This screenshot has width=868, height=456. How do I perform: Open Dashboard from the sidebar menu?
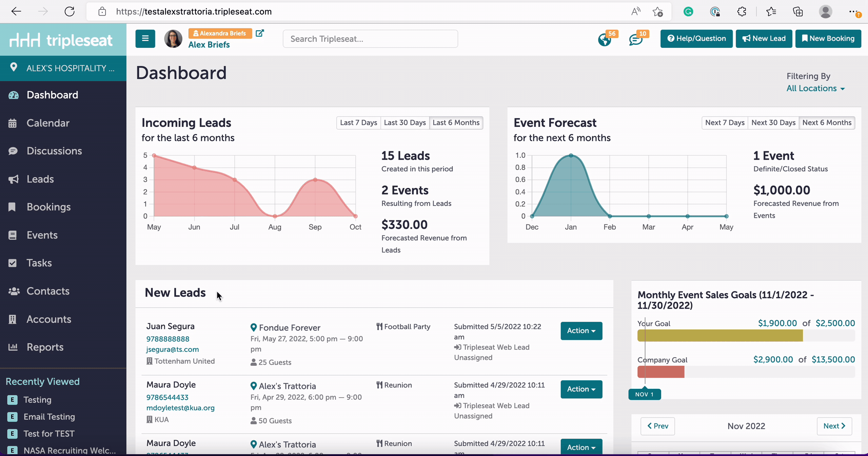tap(52, 95)
